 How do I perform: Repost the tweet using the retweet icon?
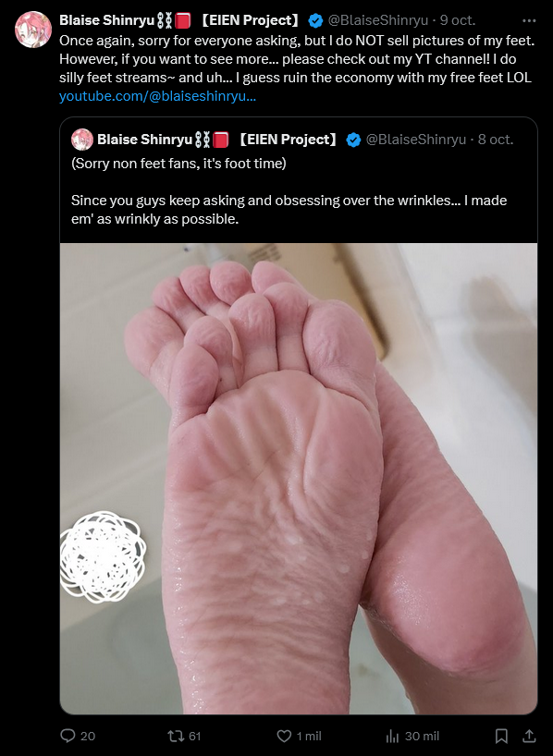pyautogui.click(x=175, y=736)
